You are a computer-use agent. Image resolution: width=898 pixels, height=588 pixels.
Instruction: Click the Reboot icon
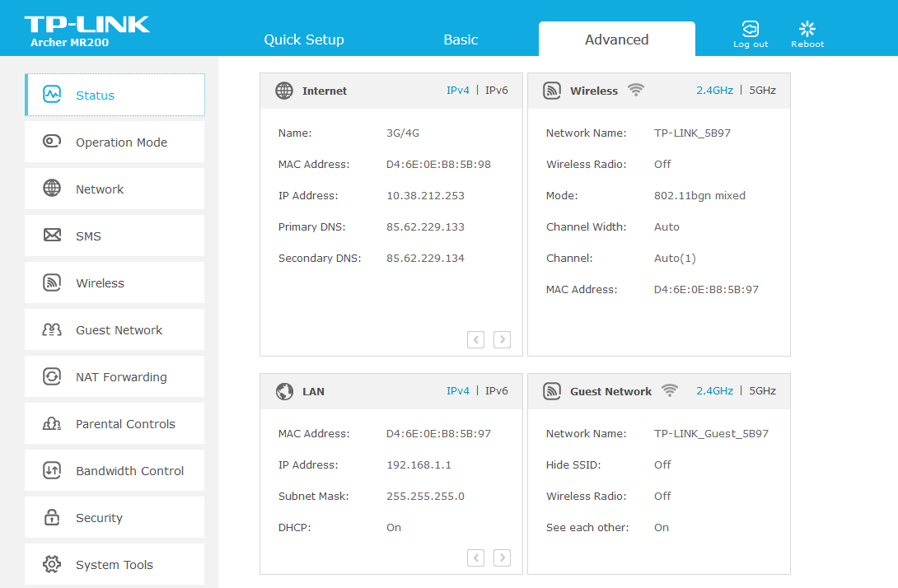pos(807,29)
